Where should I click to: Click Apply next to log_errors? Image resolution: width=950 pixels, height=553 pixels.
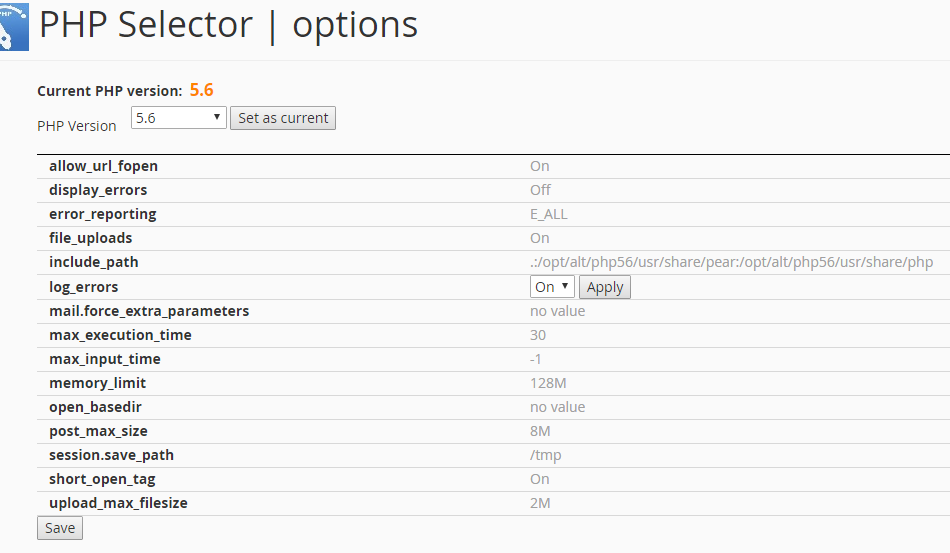(x=605, y=287)
